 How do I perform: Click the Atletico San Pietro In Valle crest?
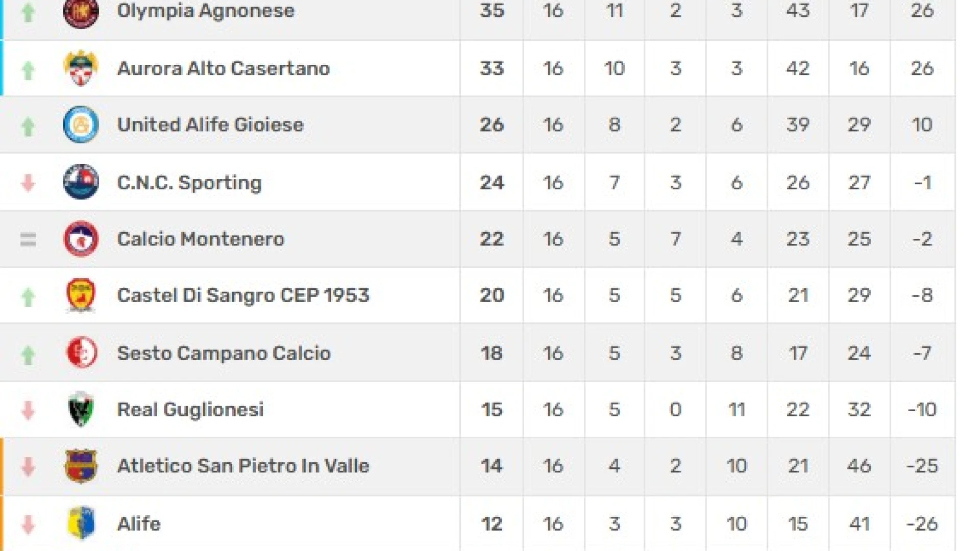(x=81, y=466)
